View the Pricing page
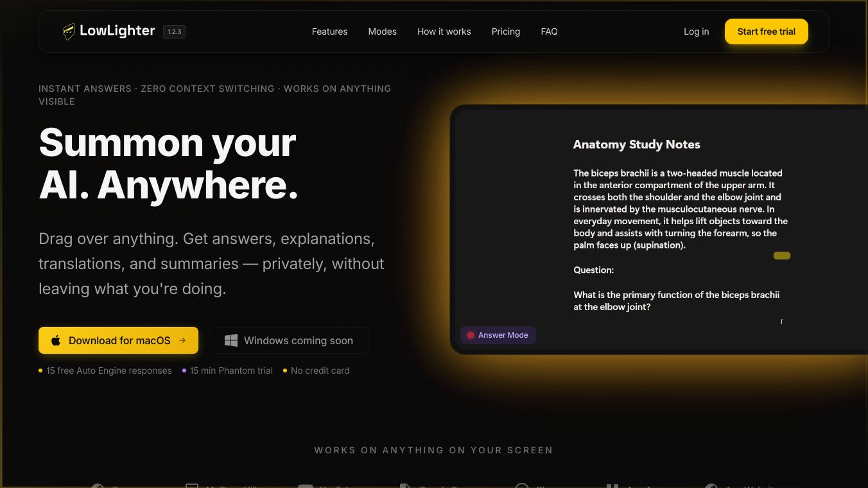The height and width of the screenshot is (488, 868). point(506,31)
